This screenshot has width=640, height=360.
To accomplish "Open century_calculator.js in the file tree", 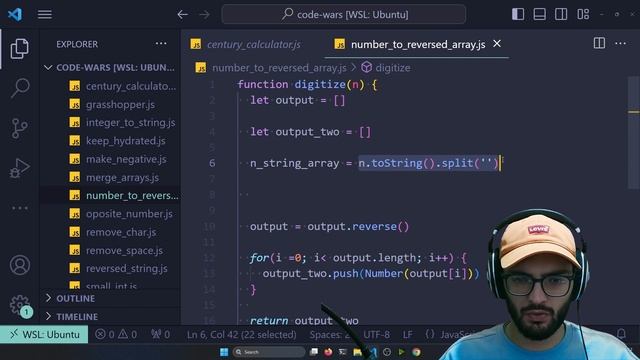I will [110, 86].
